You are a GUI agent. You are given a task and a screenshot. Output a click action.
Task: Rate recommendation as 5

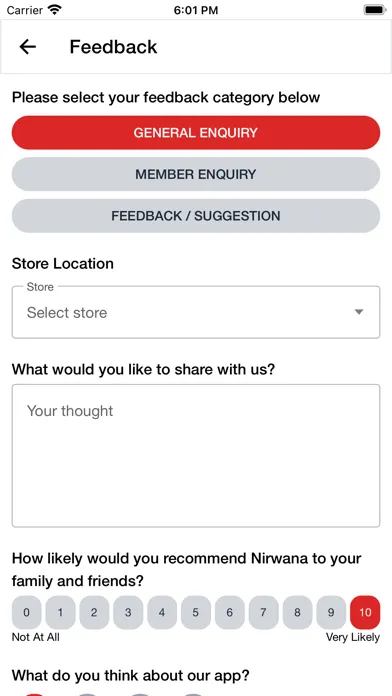196,613
